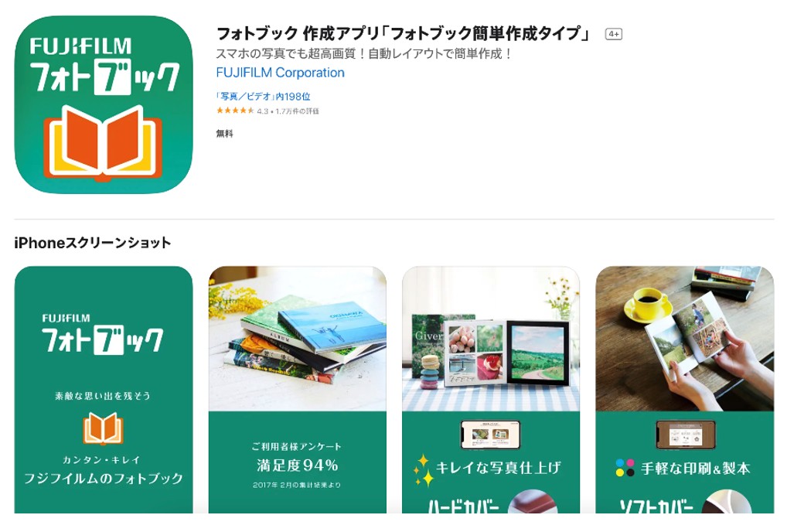This screenshot has width=804, height=532.
Task: Click the phone mockup above 手軽な印刷&製本
Action: pyautogui.click(x=686, y=435)
